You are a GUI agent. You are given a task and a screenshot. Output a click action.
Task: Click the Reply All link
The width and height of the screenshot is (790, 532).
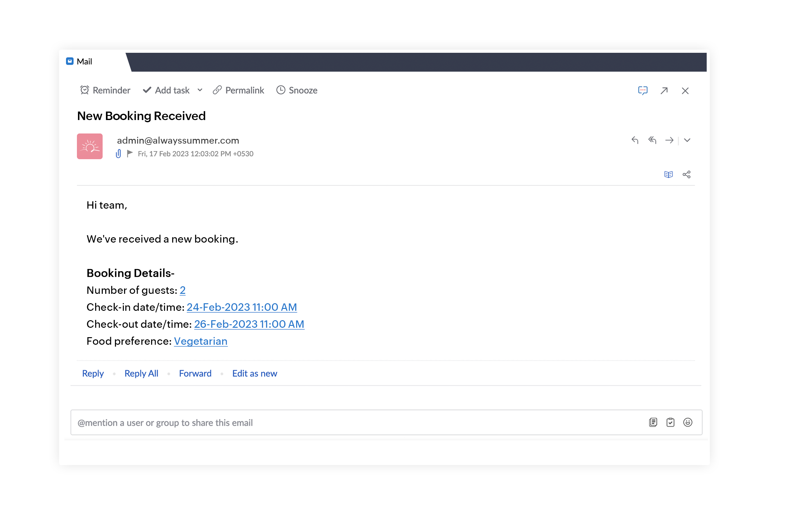[x=141, y=373]
